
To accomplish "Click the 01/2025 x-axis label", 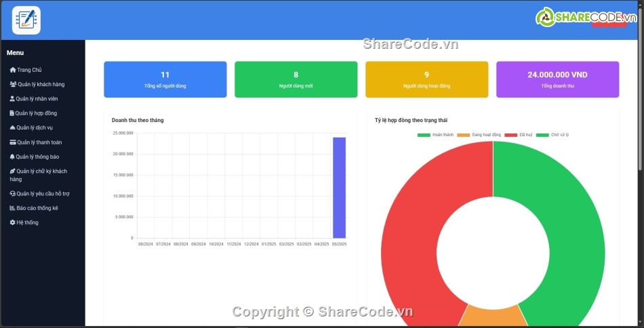I will tap(269, 244).
